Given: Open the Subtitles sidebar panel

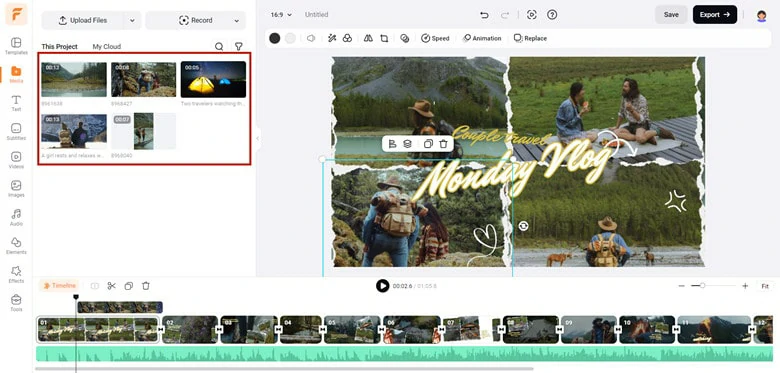Looking at the screenshot, I should click(16, 131).
